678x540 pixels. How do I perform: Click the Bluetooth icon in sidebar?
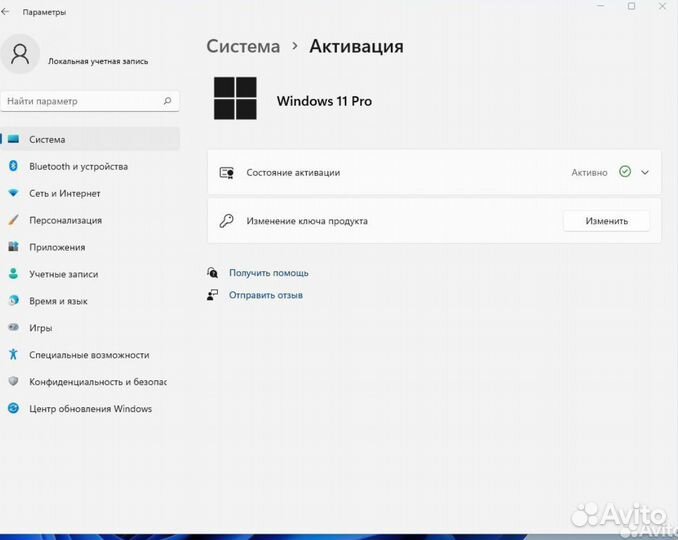coord(13,166)
